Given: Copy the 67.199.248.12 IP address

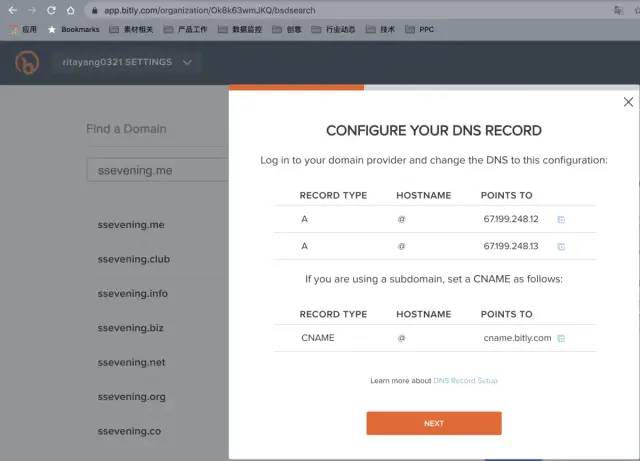Looking at the screenshot, I should point(561,220).
